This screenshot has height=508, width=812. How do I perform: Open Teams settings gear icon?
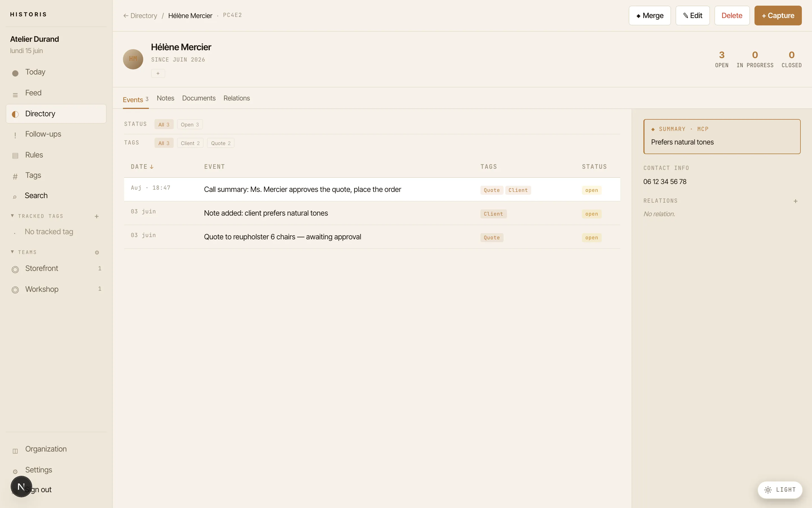pyautogui.click(x=97, y=252)
